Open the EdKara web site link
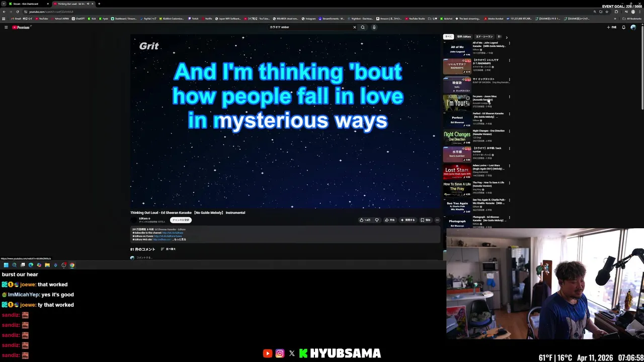The image size is (644, 362). coord(162,239)
